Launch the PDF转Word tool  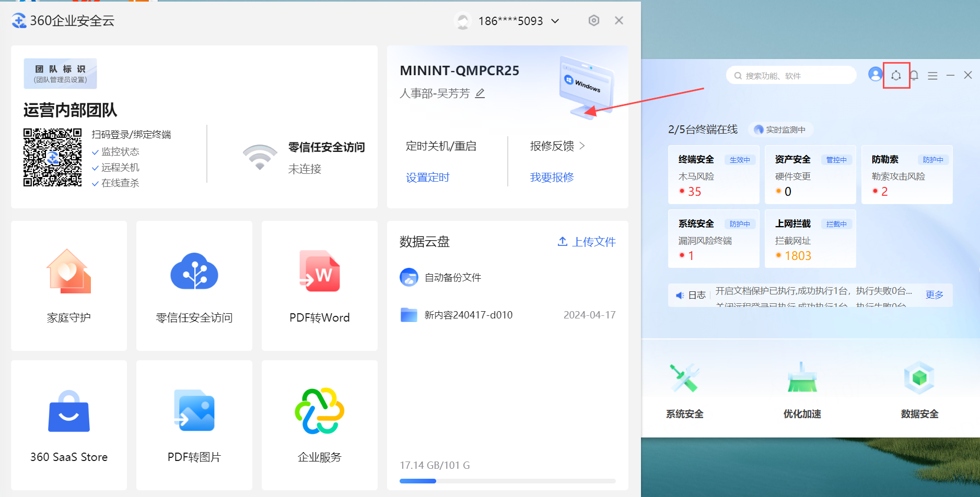pos(320,286)
